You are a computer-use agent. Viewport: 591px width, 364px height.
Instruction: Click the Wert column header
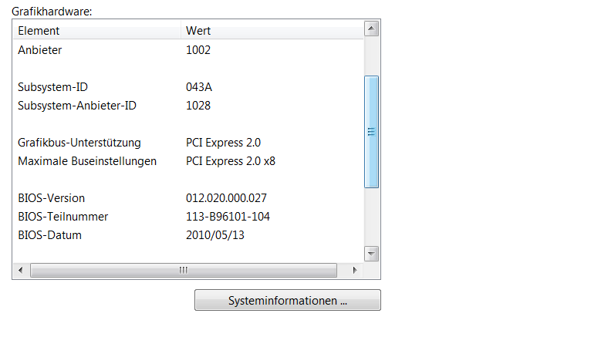pos(198,31)
